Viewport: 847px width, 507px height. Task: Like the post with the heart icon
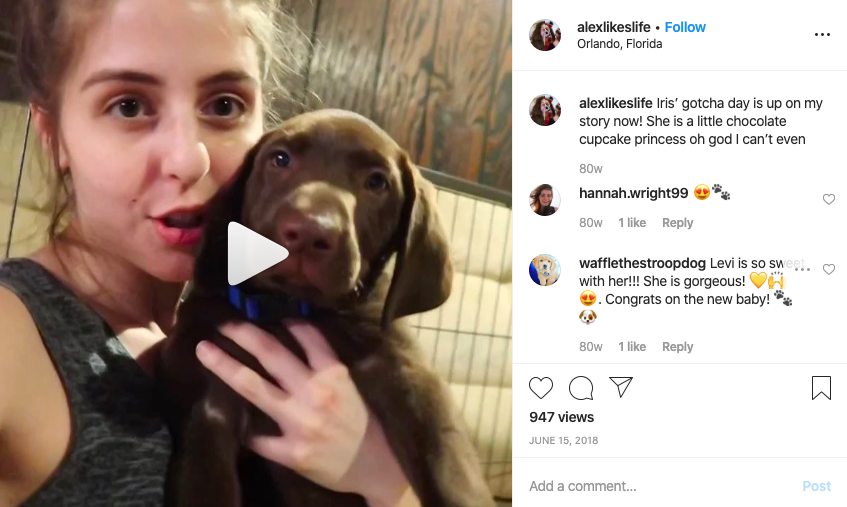click(541, 388)
